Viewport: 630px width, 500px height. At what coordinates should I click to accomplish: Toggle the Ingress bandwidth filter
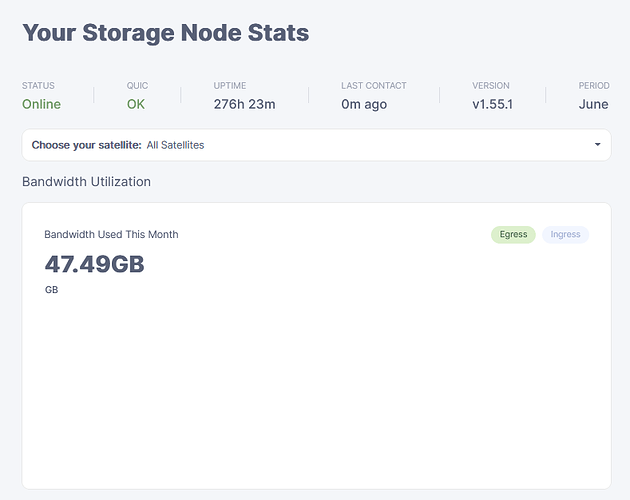[565, 235]
